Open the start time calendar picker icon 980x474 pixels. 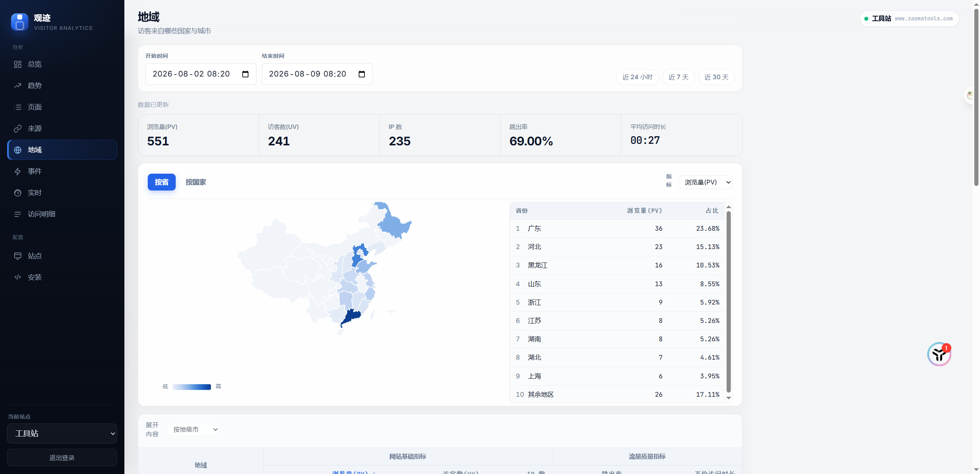point(245,74)
